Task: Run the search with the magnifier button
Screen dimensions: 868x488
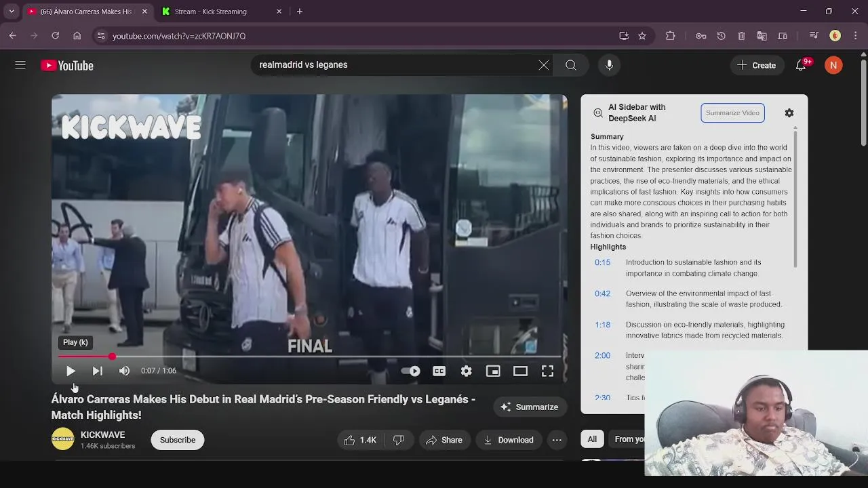Action: point(571,65)
